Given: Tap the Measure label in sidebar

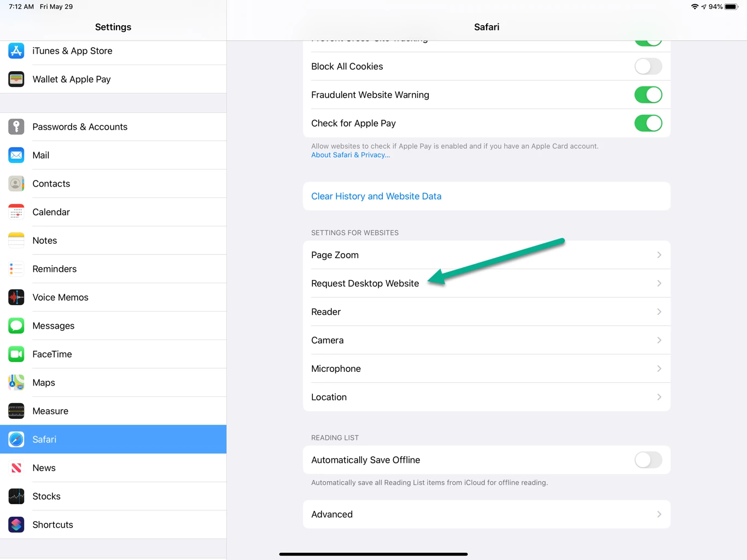Looking at the screenshot, I should pyautogui.click(x=50, y=411).
